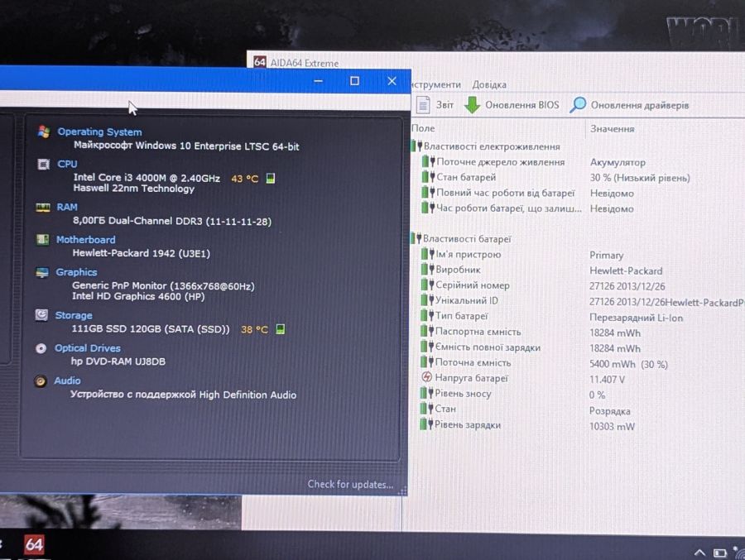Click the Windows flag icon beside Operating System
The height and width of the screenshot is (560, 745).
pos(44,132)
